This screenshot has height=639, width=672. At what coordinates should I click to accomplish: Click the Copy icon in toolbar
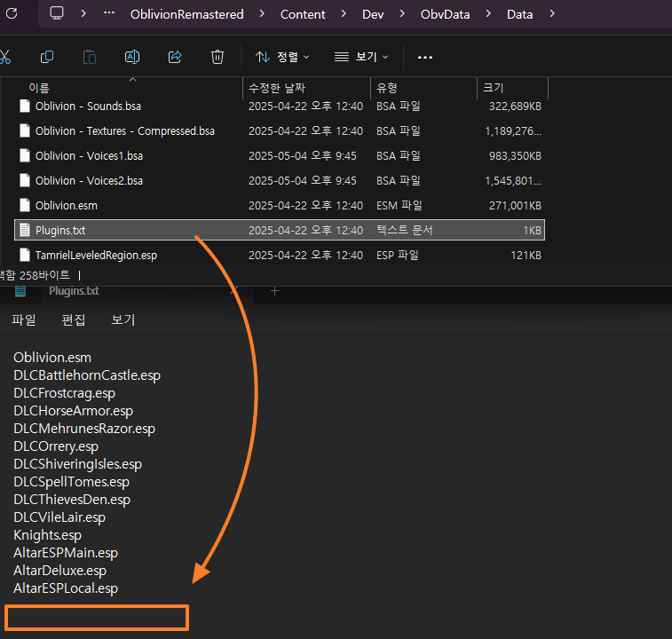[47, 57]
